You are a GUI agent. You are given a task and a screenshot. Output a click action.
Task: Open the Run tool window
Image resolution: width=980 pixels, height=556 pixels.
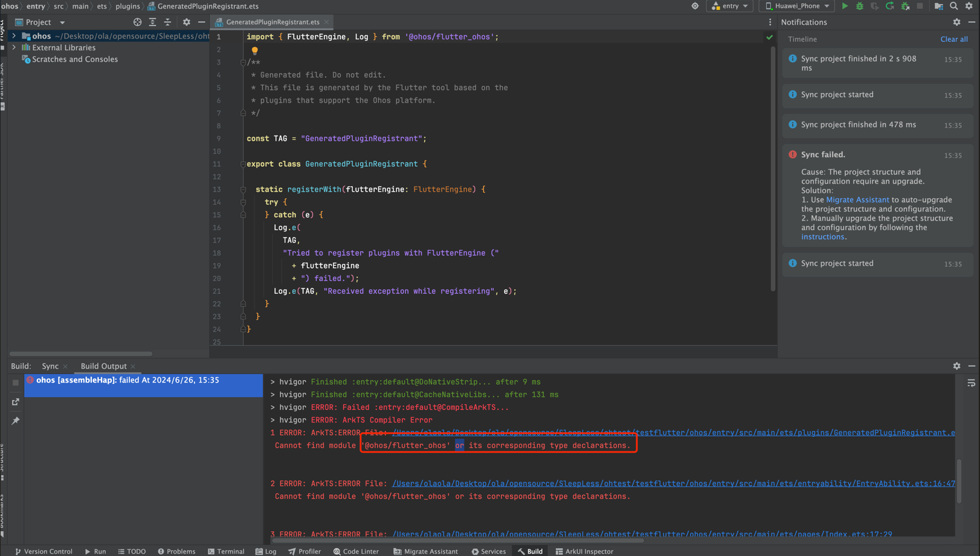(x=95, y=551)
